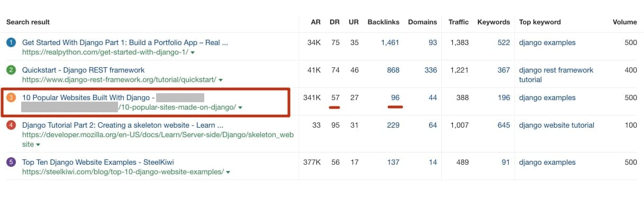Viewport: 644px width, 197px height.
Task: Open 'Get Started With Django Part 1' result
Action: 125,42
